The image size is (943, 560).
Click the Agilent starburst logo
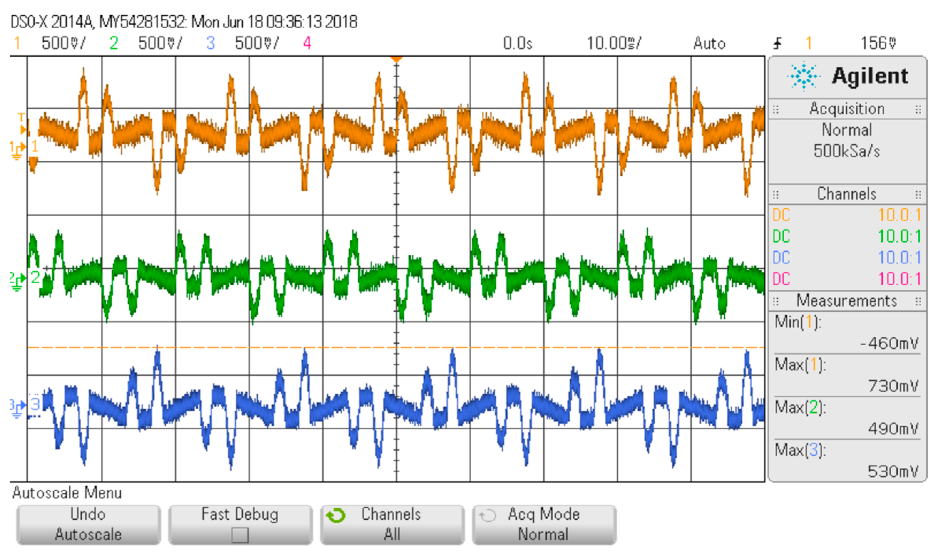point(803,76)
